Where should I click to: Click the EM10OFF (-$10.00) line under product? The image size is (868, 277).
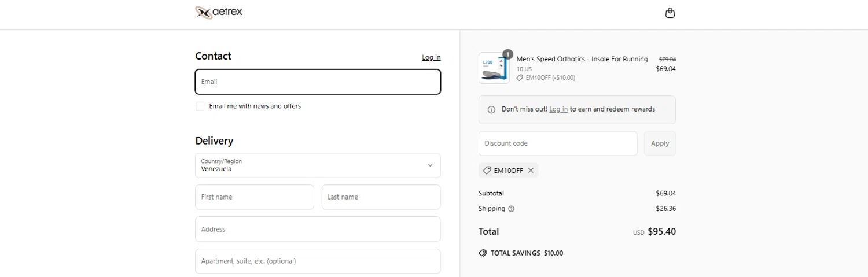point(546,77)
